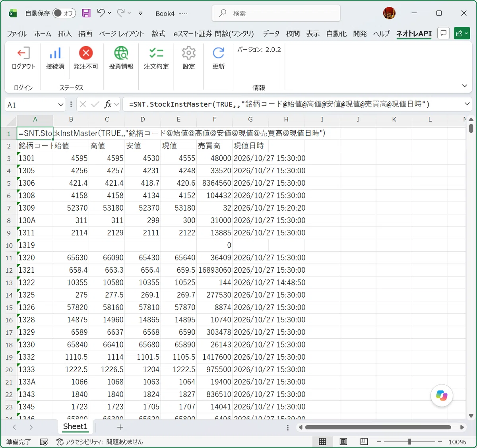
Task: Select cell with code 130A
Action: click(35, 220)
